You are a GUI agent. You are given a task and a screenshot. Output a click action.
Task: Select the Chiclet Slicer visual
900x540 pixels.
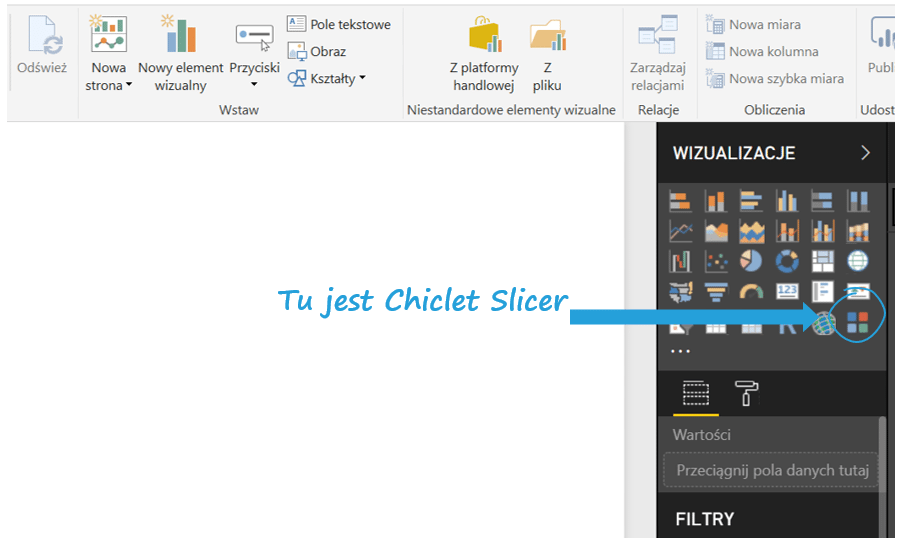coord(857,322)
